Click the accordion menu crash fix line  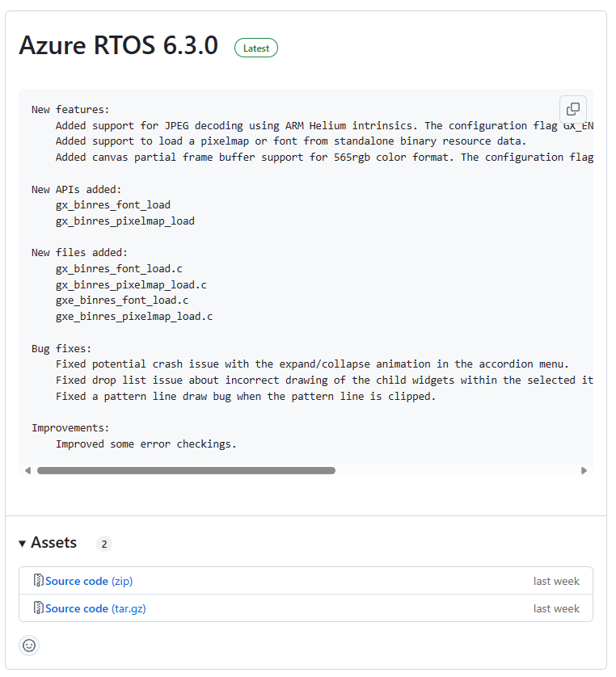312,364
